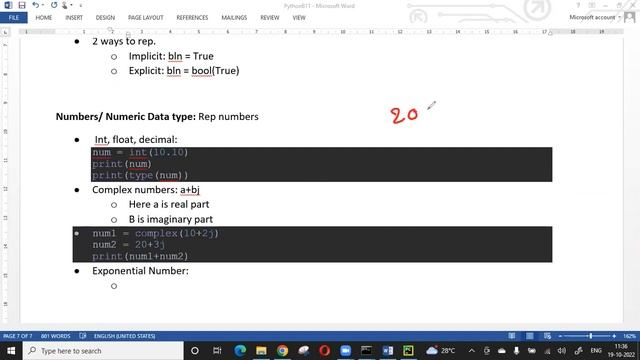This screenshot has width=640, height=360.
Task: Open the FILE tab
Action: [13, 18]
